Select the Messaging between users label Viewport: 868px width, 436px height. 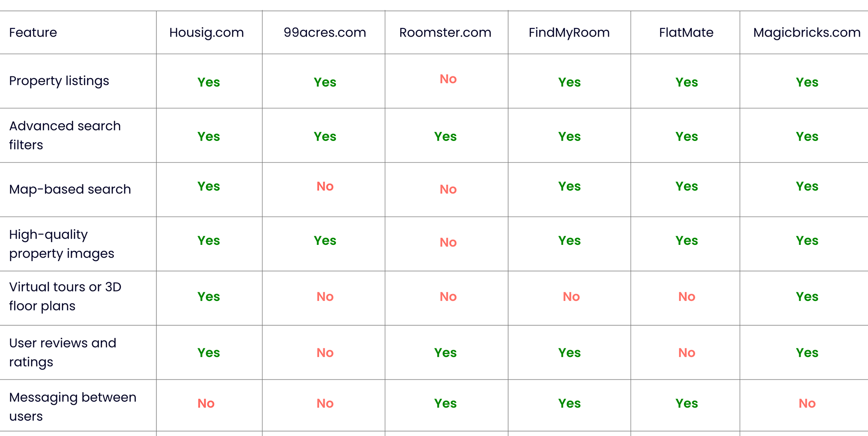pyautogui.click(x=73, y=407)
